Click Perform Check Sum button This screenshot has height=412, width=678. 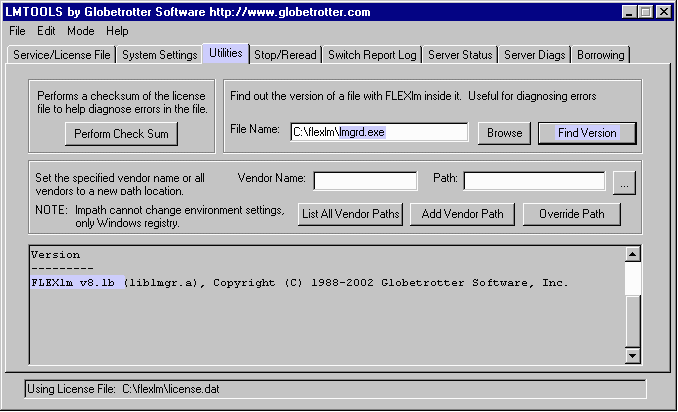(122, 134)
